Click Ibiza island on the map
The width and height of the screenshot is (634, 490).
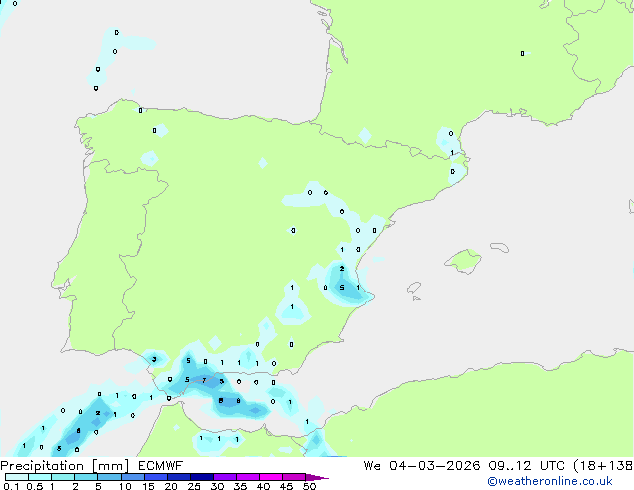[414, 288]
